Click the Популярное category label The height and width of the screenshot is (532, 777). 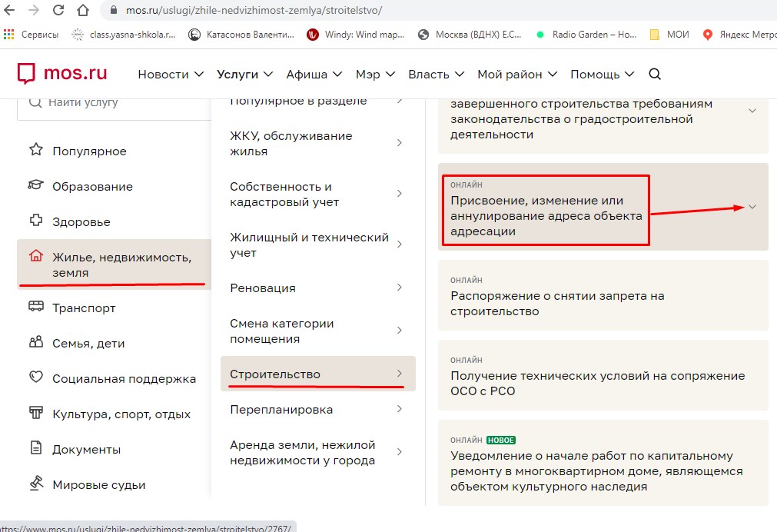coord(90,151)
